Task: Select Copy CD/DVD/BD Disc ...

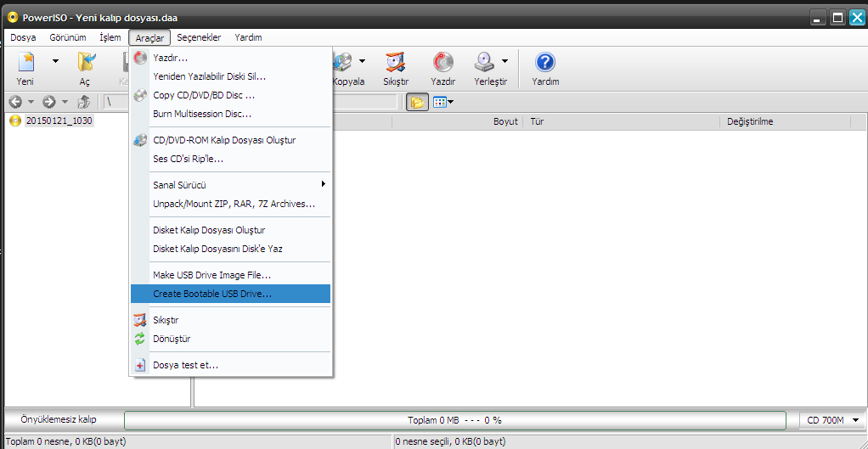Action: (x=230, y=95)
